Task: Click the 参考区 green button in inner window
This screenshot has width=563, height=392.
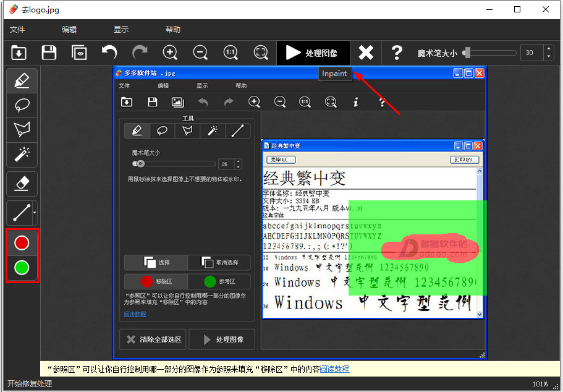Action: (x=219, y=282)
